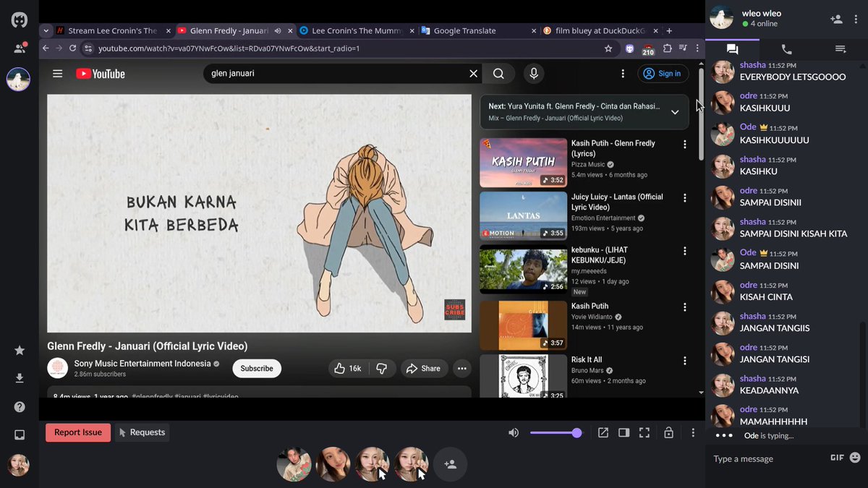Open Sony Music Entertainment Indonesia channel link
The height and width of the screenshot is (488, 868).
tap(142, 364)
